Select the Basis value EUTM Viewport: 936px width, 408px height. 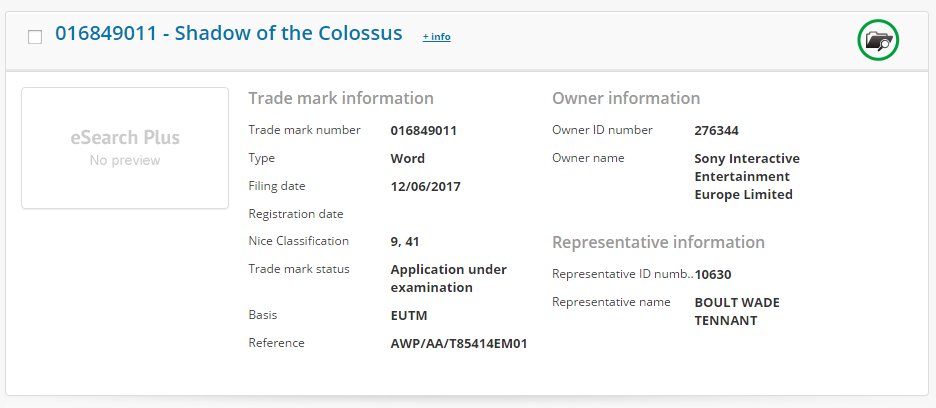click(x=409, y=315)
